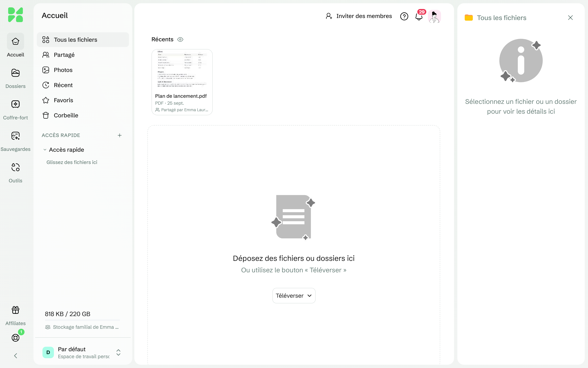Click Inviter des membres

click(x=359, y=16)
